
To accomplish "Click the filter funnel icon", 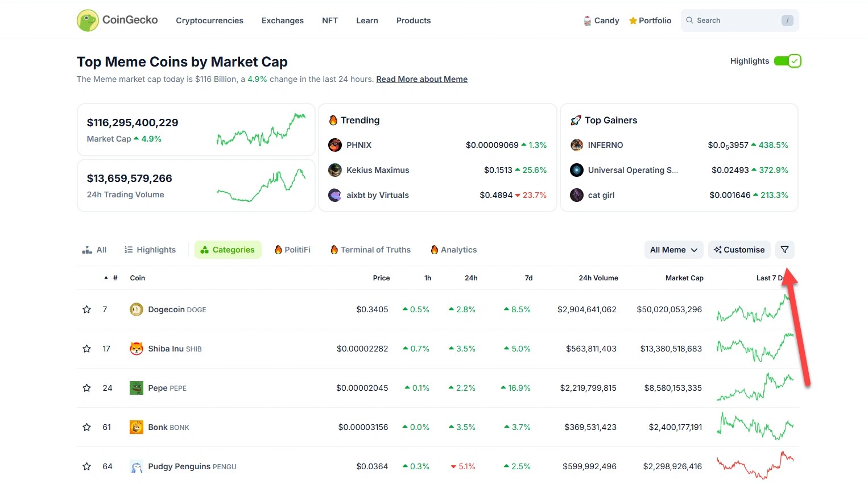I will pyautogui.click(x=784, y=250).
